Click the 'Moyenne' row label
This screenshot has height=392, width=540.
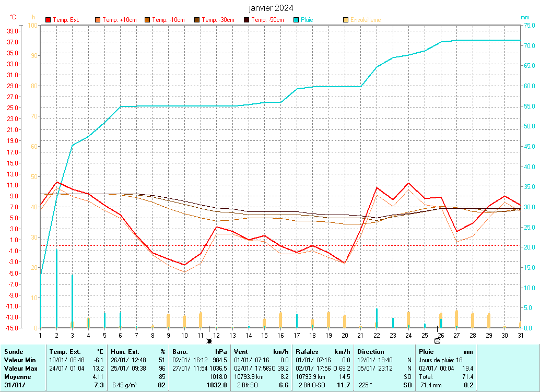(x=17, y=376)
